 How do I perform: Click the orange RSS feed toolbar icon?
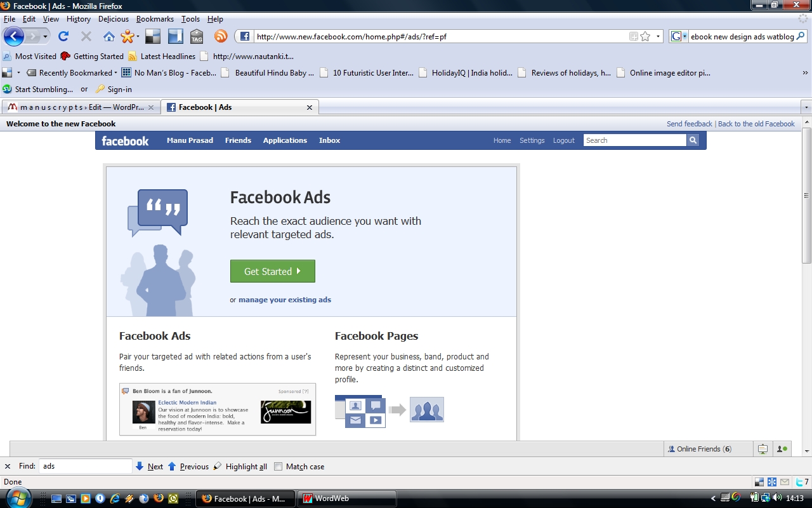[221, 36]
